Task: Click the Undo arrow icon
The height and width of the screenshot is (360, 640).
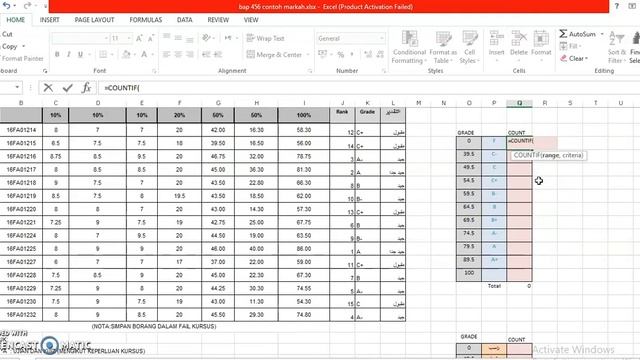Action: (x=7, y=6)
